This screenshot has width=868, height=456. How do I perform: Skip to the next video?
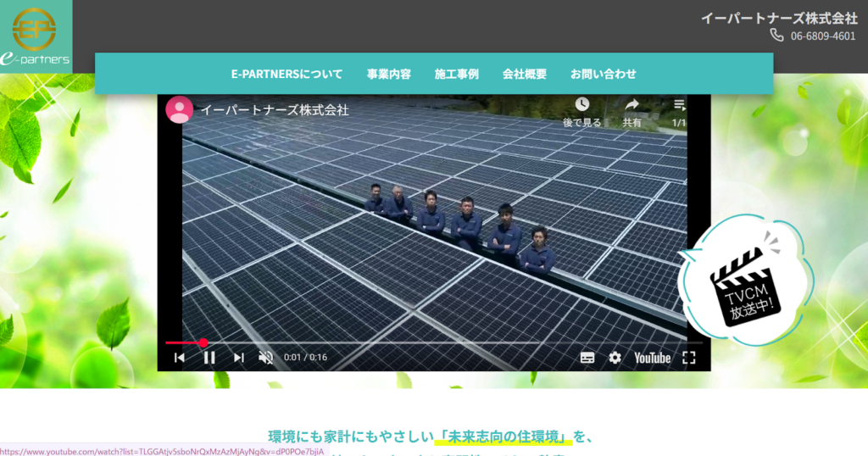tap(239, 358)
